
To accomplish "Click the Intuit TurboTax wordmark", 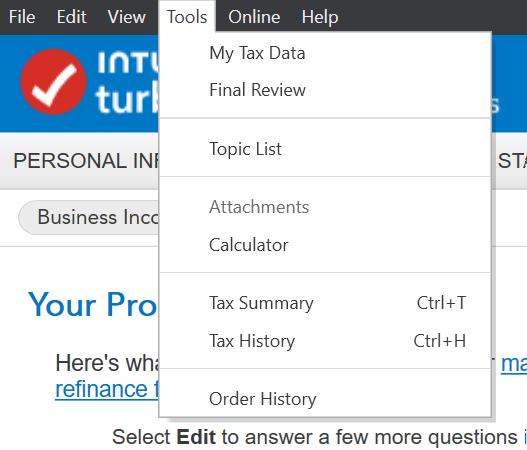I will click(x=127, y=82).
